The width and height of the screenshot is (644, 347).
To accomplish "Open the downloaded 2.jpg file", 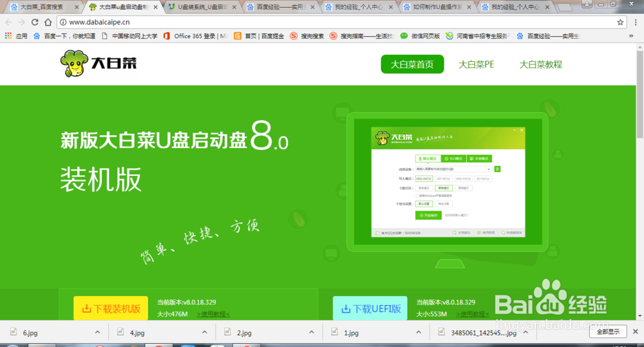I will 244,333.
